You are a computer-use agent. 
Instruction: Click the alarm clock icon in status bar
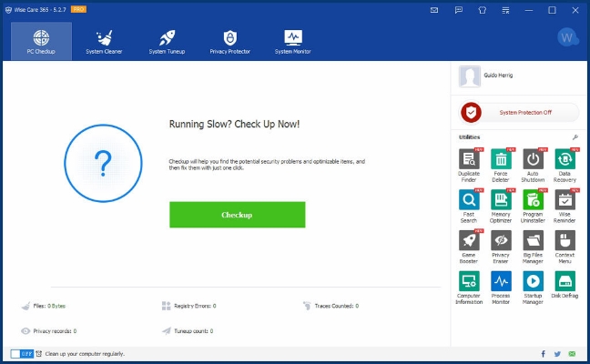(x=39, y=354)
